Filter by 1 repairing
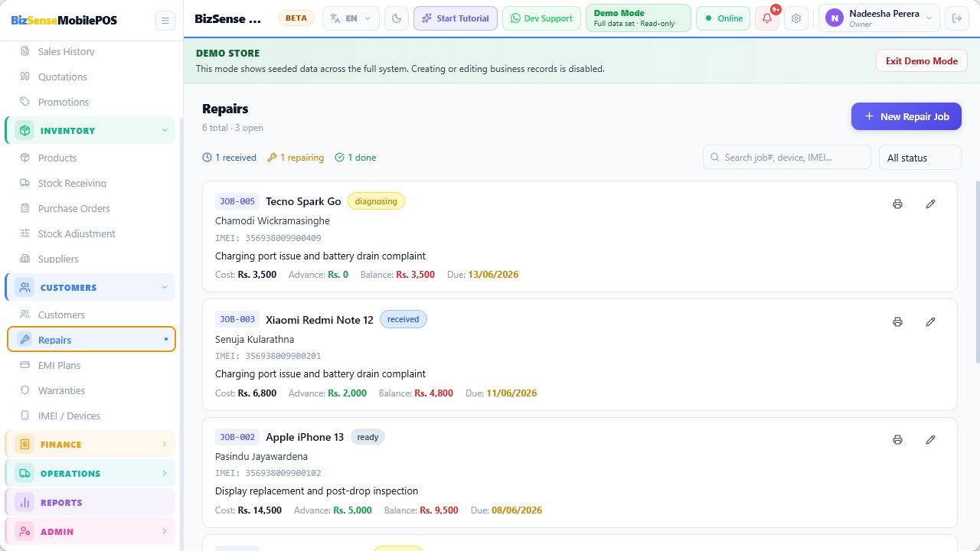The width and height of the screenshot is (980, 551). [296, 158]
